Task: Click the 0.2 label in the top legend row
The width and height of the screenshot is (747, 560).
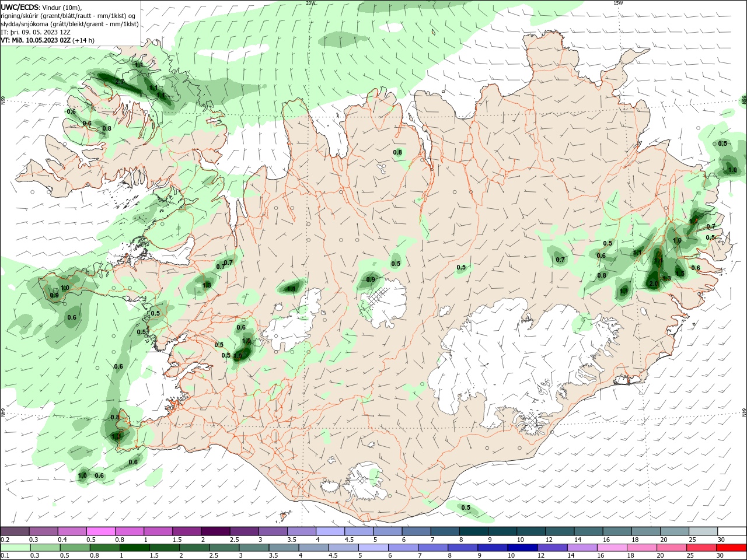Action: [5, 540]
